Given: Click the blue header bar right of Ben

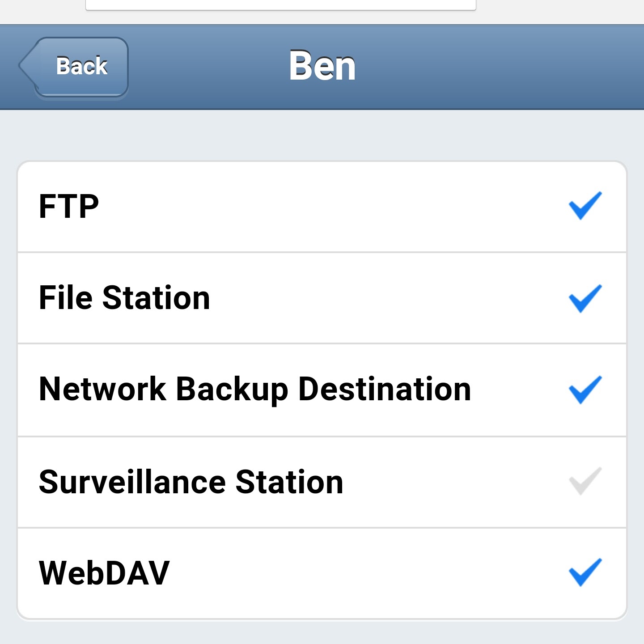Looking at the screenshot, I should pos(492,67).
